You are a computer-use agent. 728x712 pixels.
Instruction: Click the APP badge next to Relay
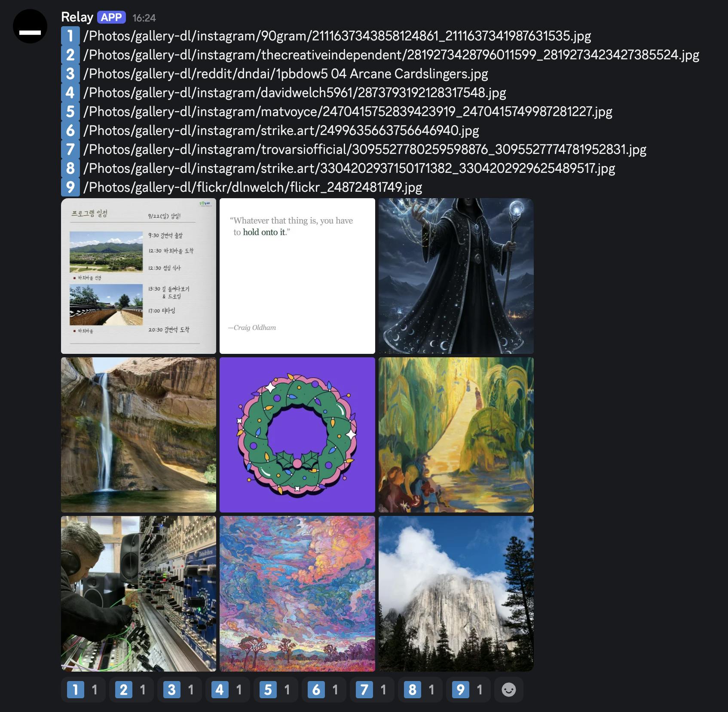pos(111,17)
